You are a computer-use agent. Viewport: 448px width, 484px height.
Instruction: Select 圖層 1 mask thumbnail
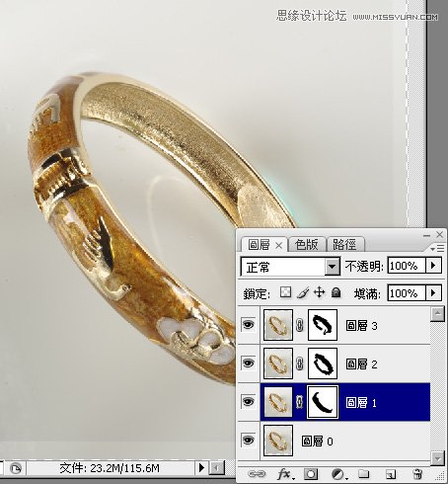pos(323,402)
